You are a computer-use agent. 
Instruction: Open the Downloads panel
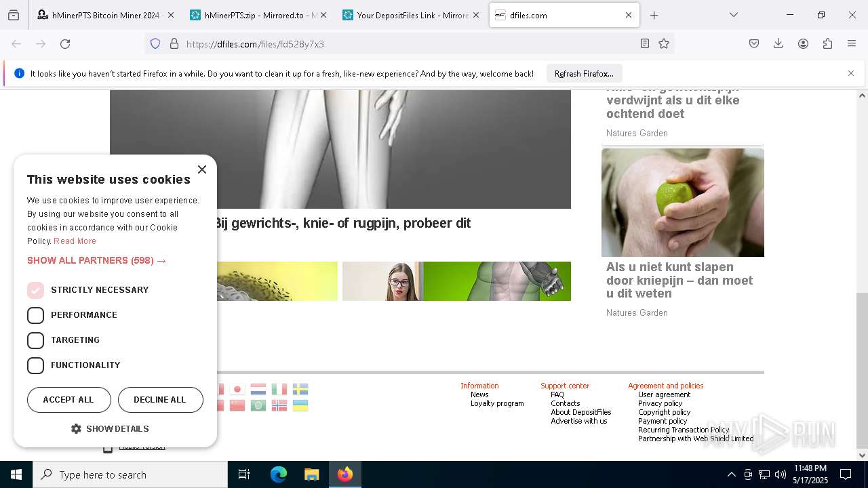pyautogui.click(x=778, y=44)
